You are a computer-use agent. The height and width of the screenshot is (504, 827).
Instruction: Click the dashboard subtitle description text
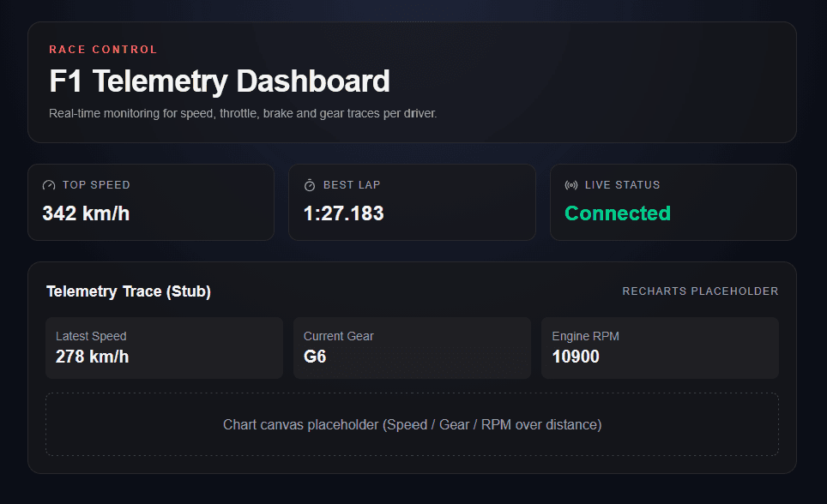tap(244, 112)
